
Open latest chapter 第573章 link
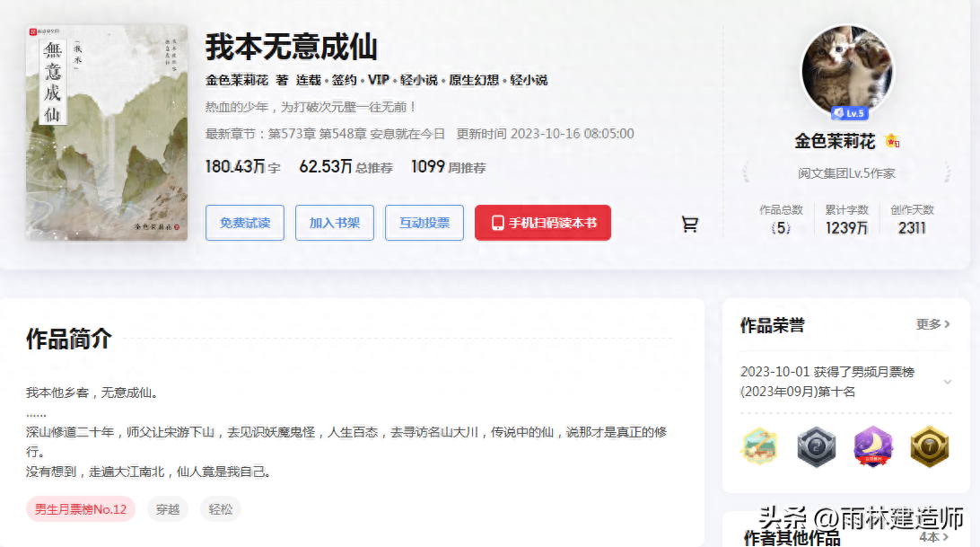click(293, 132)
